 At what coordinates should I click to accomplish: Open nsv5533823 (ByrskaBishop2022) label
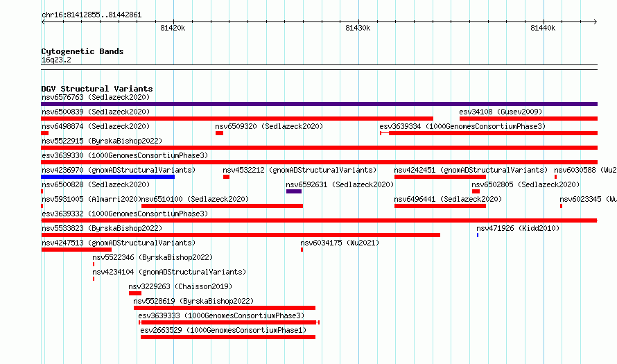coord(102,228)
